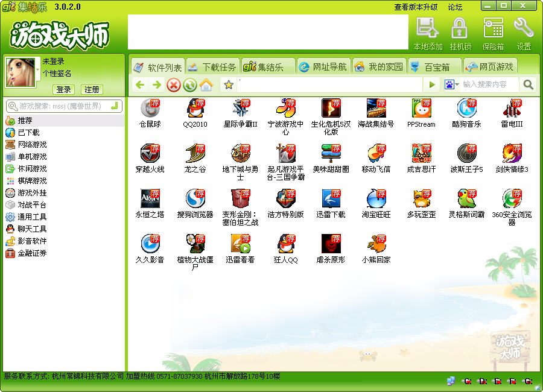
Task: Open the 迅雷看看 icon
Action: pyautogui.click(x=240, y=244)
